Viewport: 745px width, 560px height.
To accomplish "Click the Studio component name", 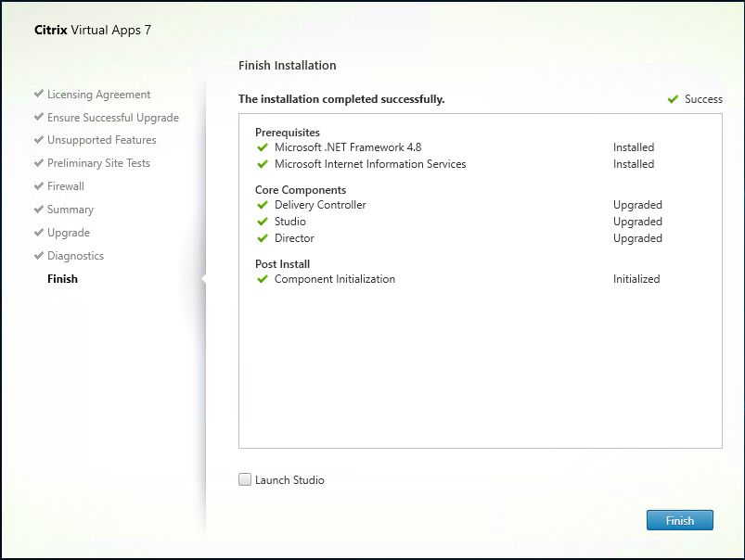I will coord(289,222).
